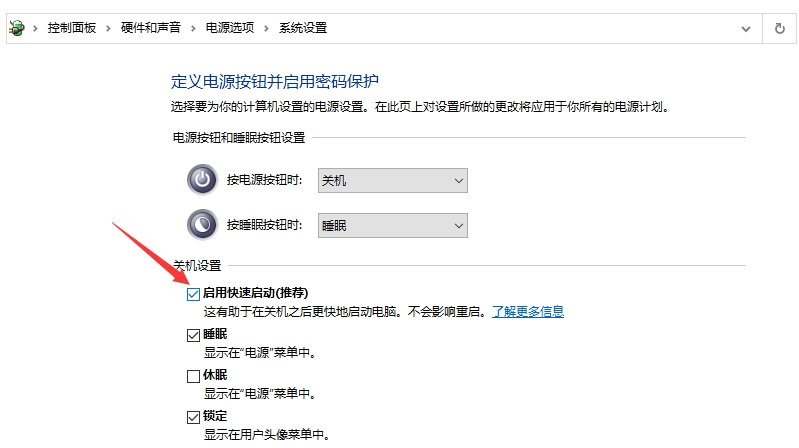The width and height of the screenshot is (799, 448).
Task: Navigate to 控制面板 breadcrumb
Action: [x=72, y=28]
